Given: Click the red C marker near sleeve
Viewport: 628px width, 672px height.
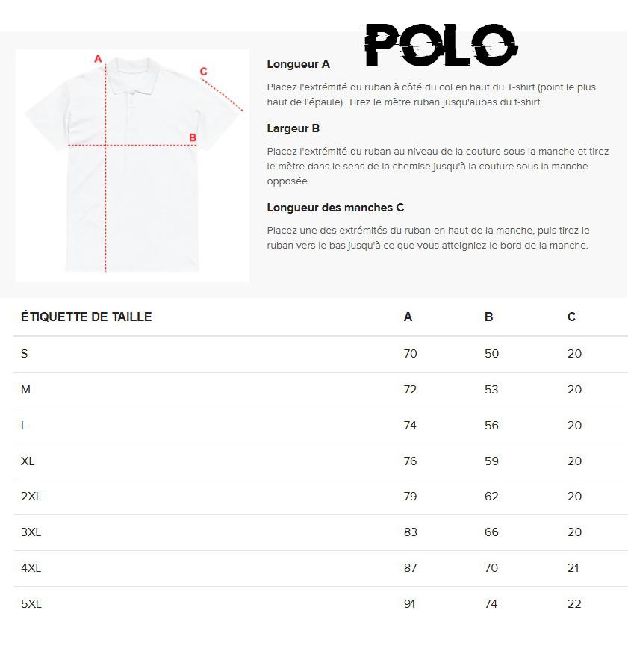Looking at the screenshot, I should [203, 72].
